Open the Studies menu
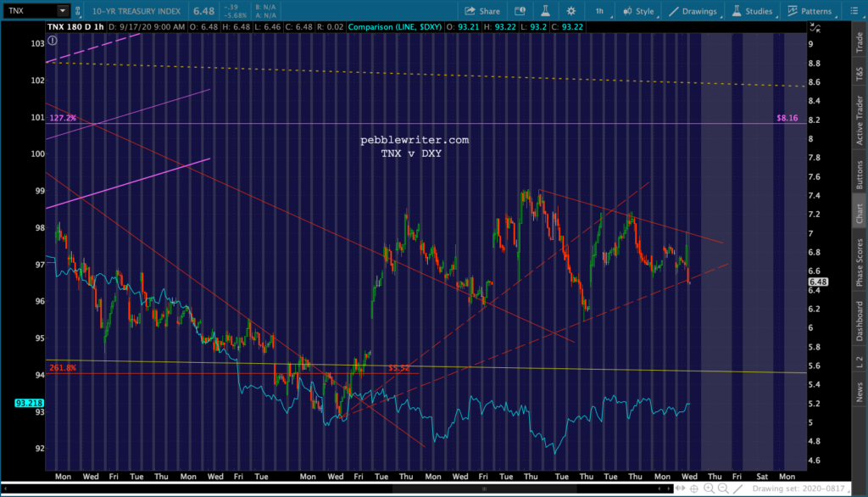Image resolution: width=868 pixels, height=497 pixels. tap(753, 11)
